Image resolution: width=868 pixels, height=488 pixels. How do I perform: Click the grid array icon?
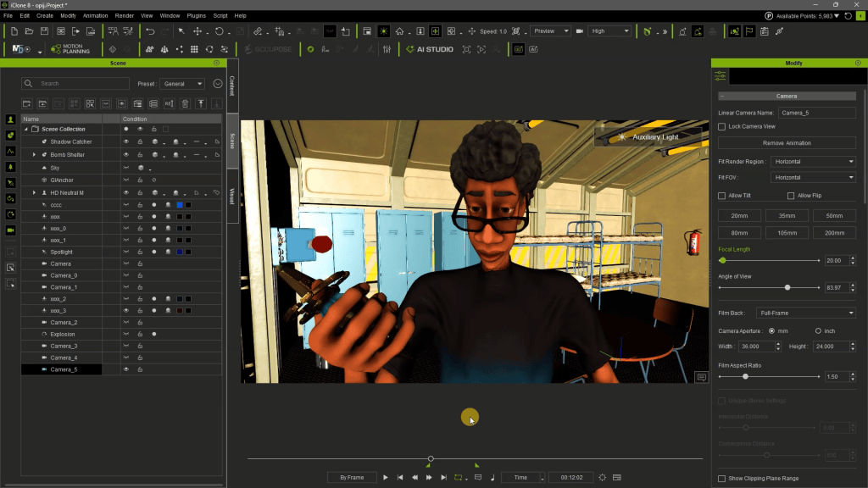(194, 49)
